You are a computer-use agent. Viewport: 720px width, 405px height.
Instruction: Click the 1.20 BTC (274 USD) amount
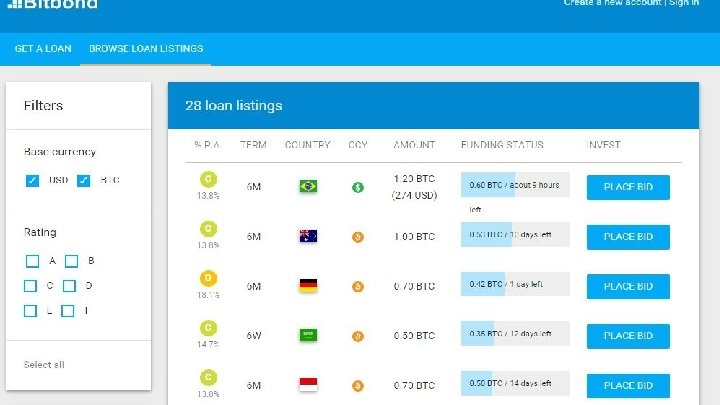point(414,187)
